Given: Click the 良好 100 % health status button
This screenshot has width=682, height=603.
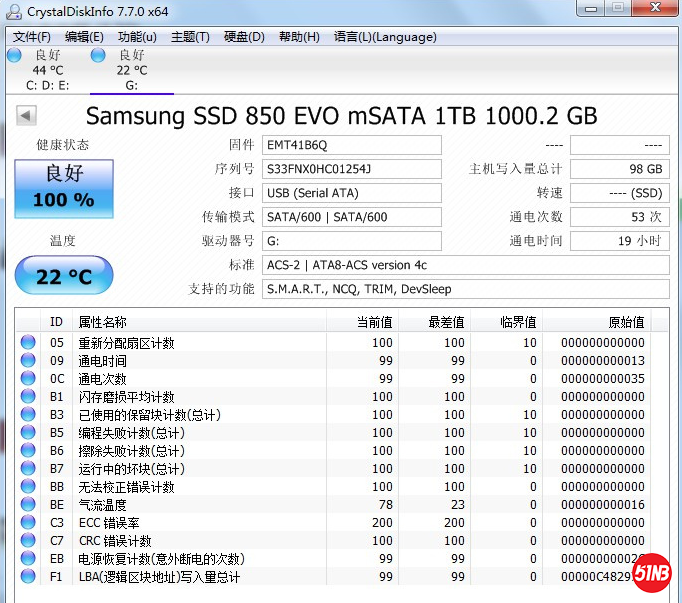Looking at the screenshot, I should (x=64, y=189).
